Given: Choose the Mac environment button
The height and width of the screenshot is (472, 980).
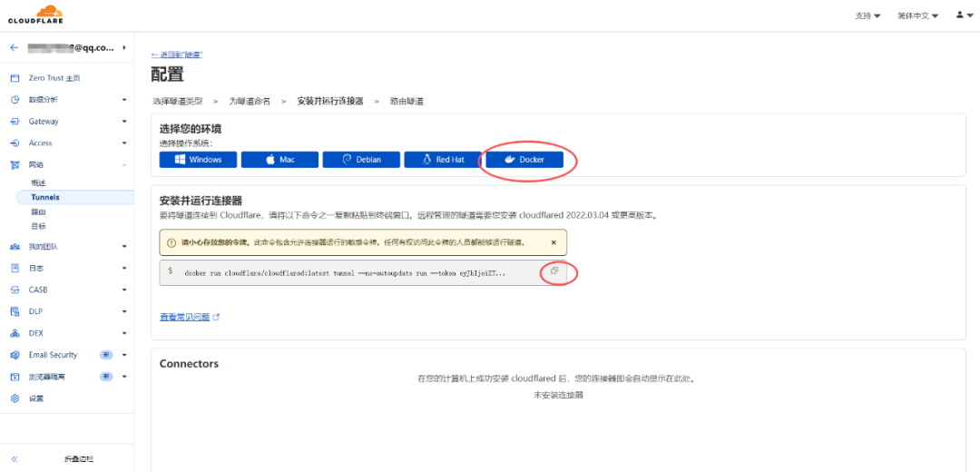Looking at the screenshot, I should 279,160.
